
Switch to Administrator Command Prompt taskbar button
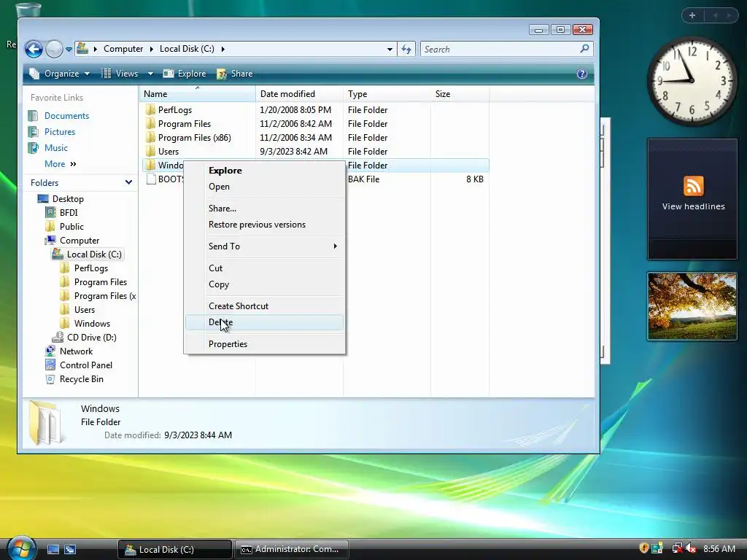[x=292, y=550]
